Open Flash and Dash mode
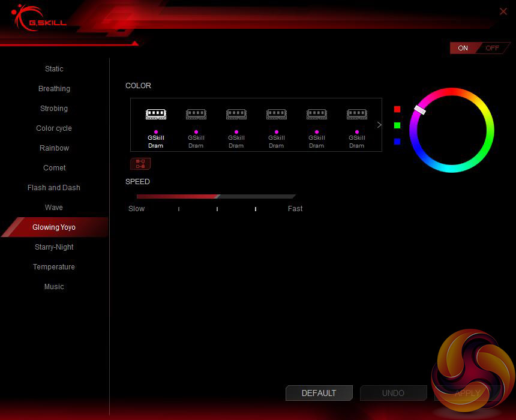Image resolution: width=516 pixels, height=420 pixels. point(54,188)
